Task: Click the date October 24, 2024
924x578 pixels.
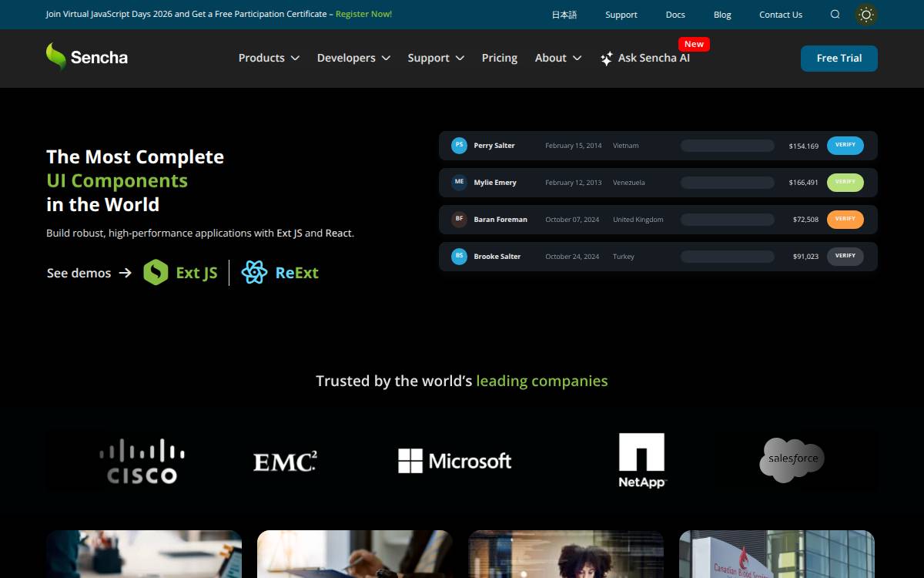Action: click(572, 257)
